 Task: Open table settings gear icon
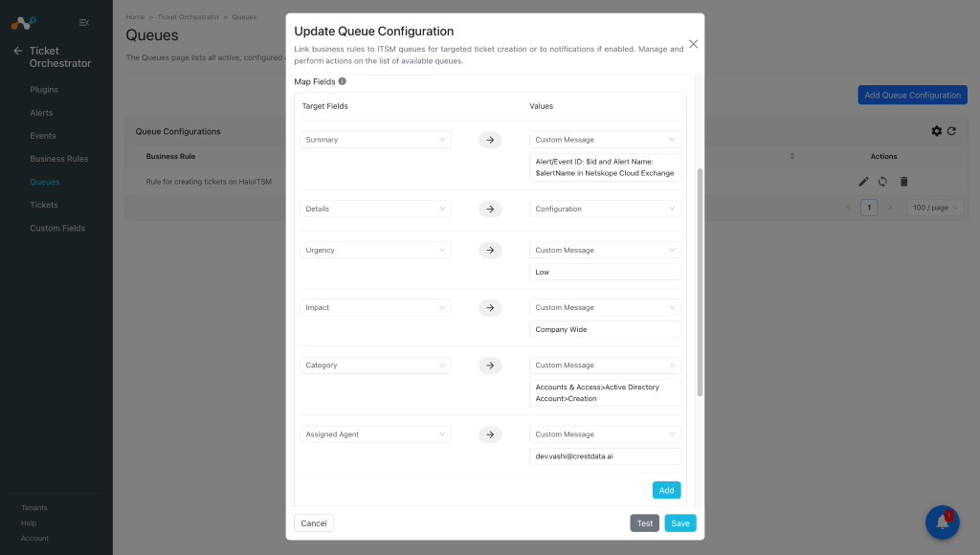tap(936, 131)
